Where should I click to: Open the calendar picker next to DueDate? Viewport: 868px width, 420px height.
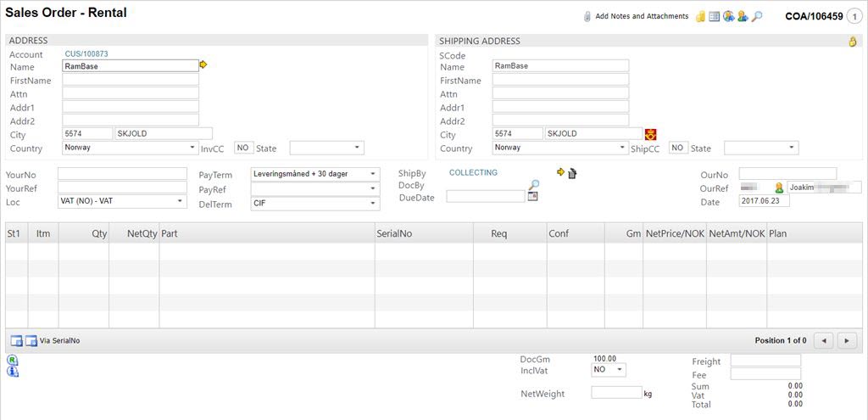click(x=533, y=197)
